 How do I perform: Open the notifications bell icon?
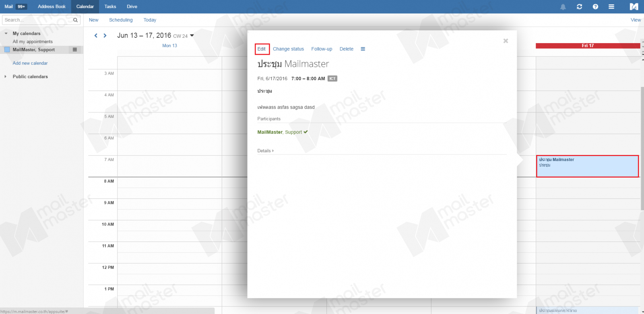tap(563, 7)
